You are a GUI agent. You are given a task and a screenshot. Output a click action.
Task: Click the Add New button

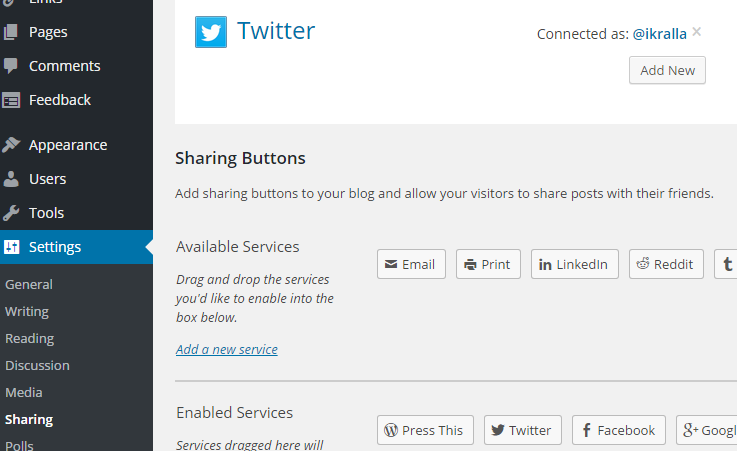(x=667, y=70)
